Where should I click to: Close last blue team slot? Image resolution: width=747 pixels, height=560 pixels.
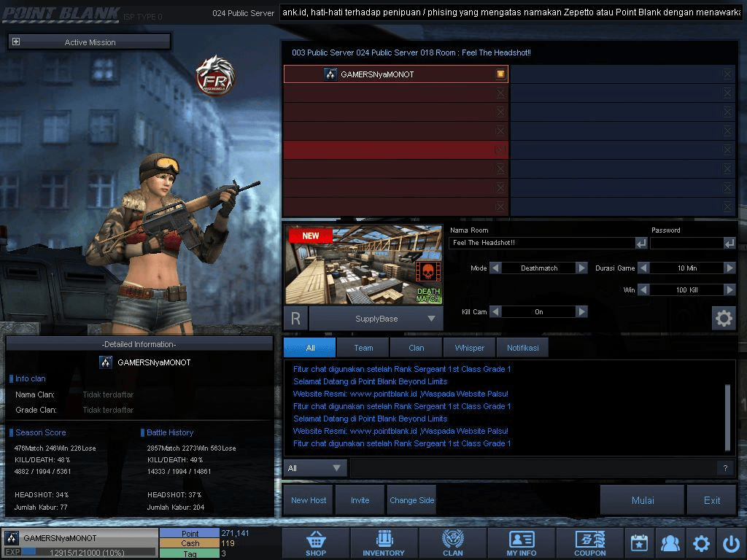click(x=727, y=206)
